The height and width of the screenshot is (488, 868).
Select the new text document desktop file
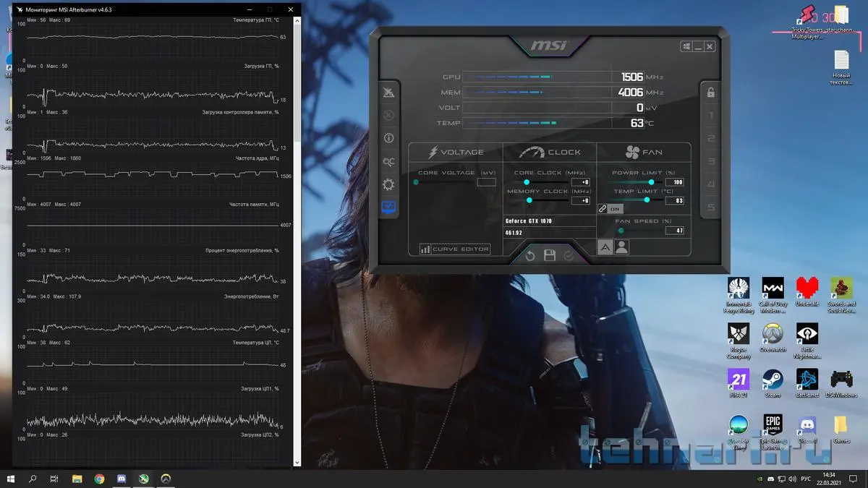tap(841, 68)
